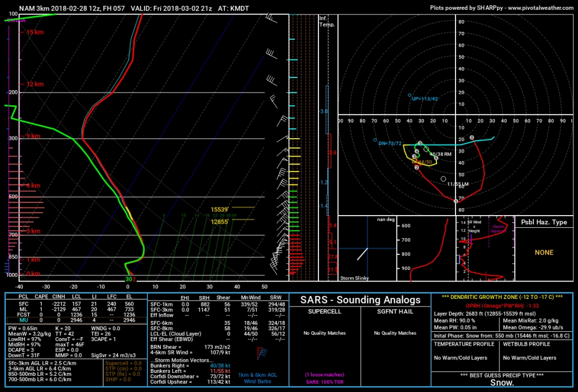The height and width of the screenshot is (392, 578).
Task: Click the 1 loose matches text
Action: pyautogui.click(x=324, y=375)
